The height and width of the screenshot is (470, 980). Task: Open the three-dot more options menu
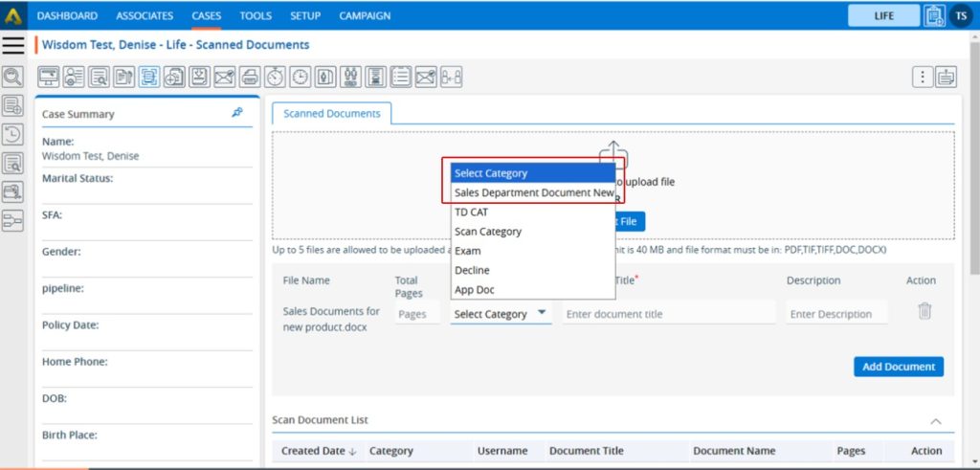(x=922, y=78)
